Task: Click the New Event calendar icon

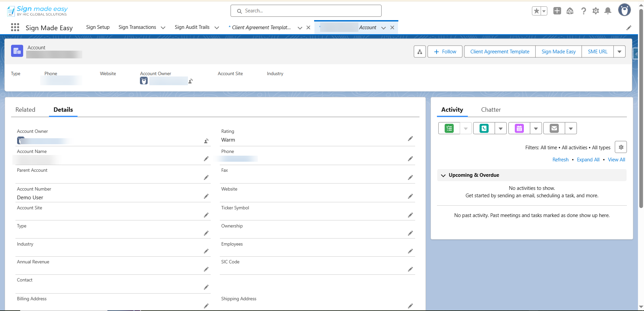Action: click(519, 128)
